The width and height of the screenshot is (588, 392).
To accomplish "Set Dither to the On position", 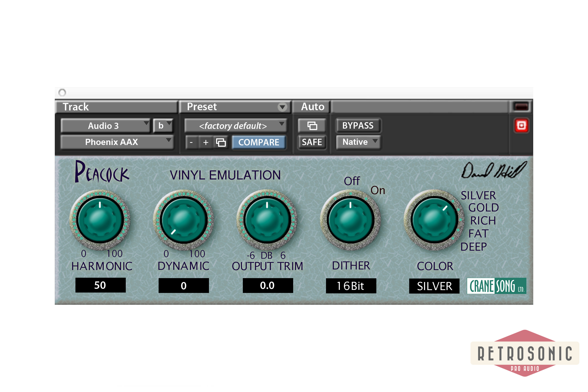I will point(378,191).
